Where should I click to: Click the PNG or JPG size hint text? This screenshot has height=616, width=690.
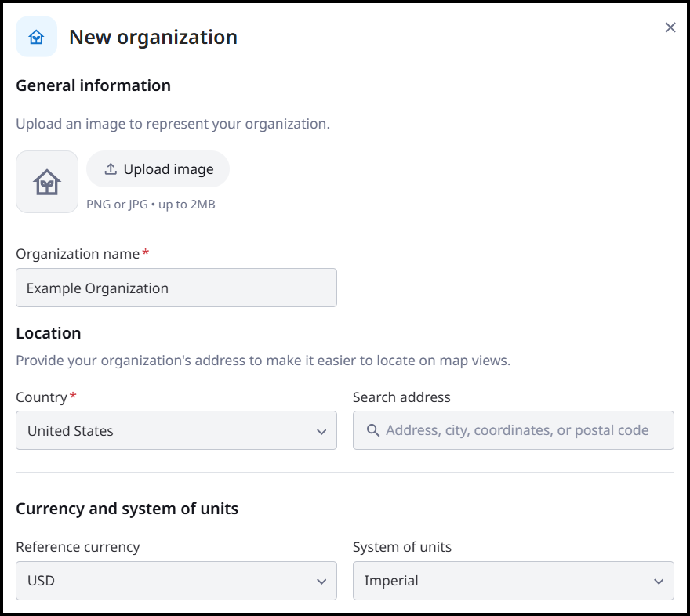(x=151, y=205)
